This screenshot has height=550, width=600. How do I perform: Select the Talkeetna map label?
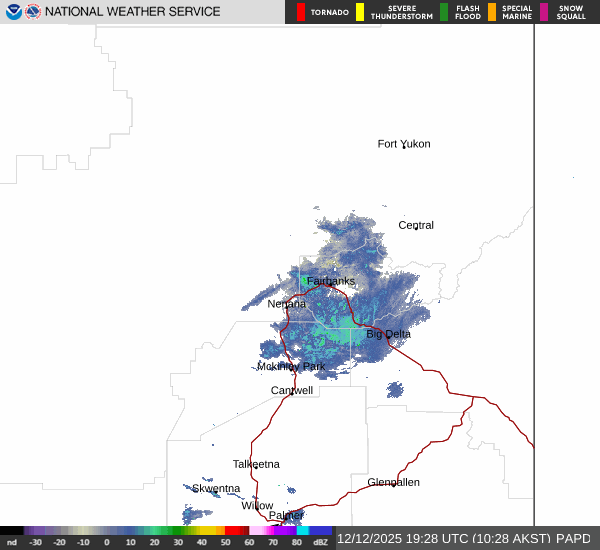pos(256,464)
